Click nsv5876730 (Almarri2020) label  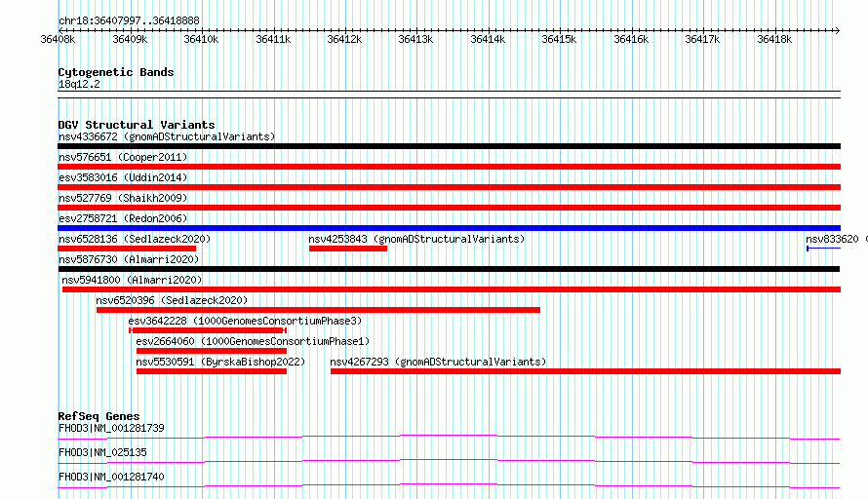tap(129, 259)
